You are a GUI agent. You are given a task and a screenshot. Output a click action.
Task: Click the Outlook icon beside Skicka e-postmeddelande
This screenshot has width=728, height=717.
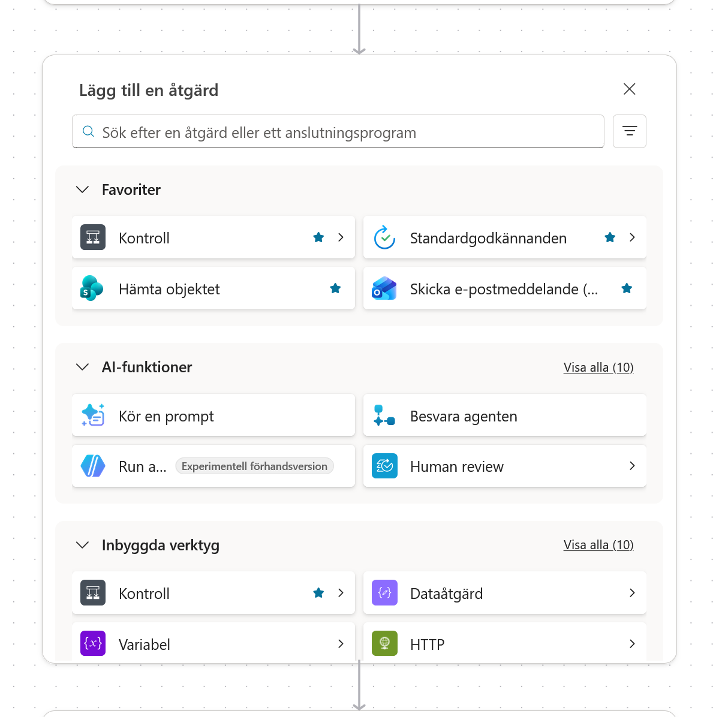point(384,288)
